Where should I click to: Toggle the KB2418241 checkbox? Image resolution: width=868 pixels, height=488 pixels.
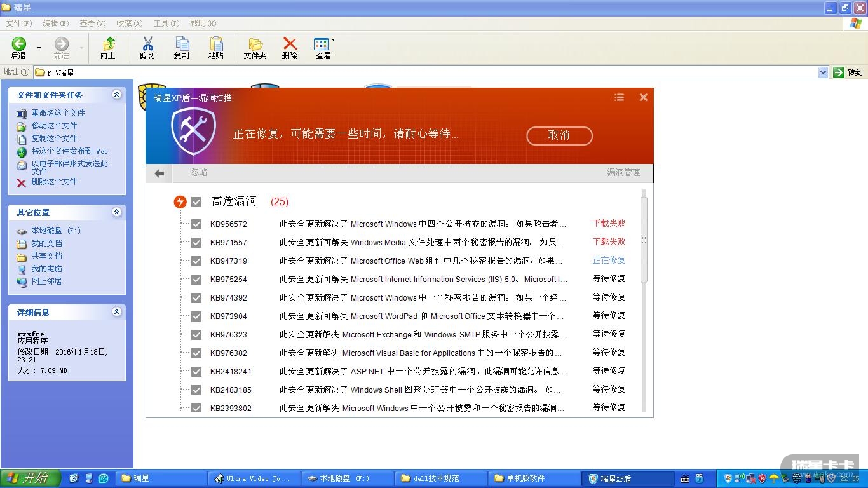(x=196, y=372)
